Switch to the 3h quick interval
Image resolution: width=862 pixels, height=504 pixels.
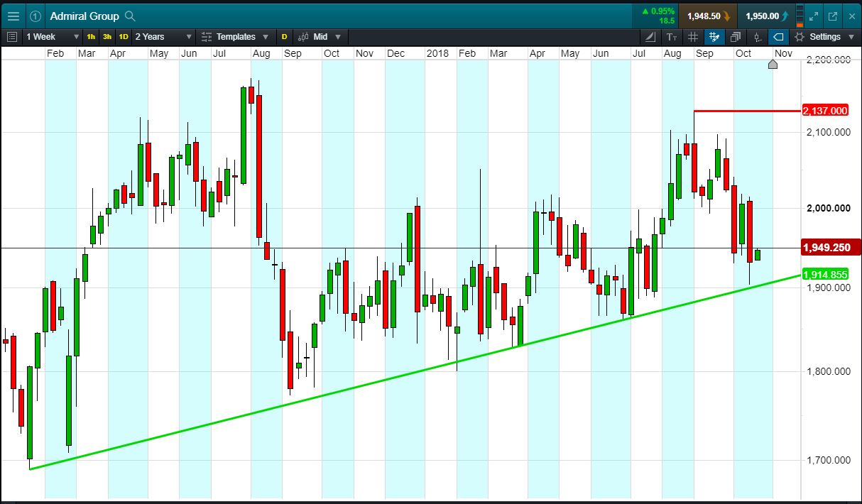pos(107,37)
